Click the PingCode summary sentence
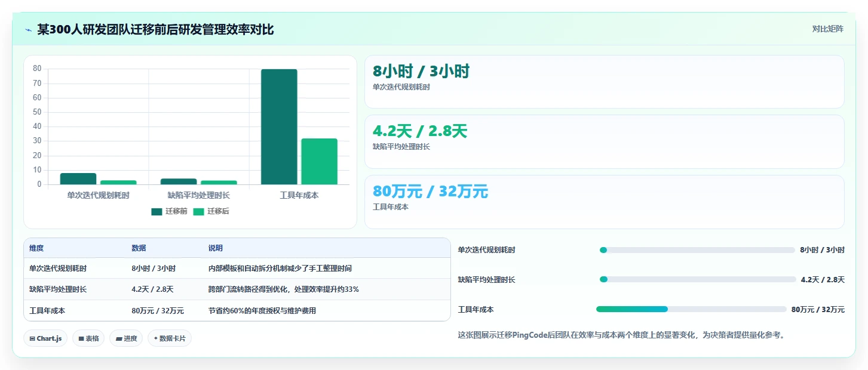Screen dimensions: 868x370 621,335
